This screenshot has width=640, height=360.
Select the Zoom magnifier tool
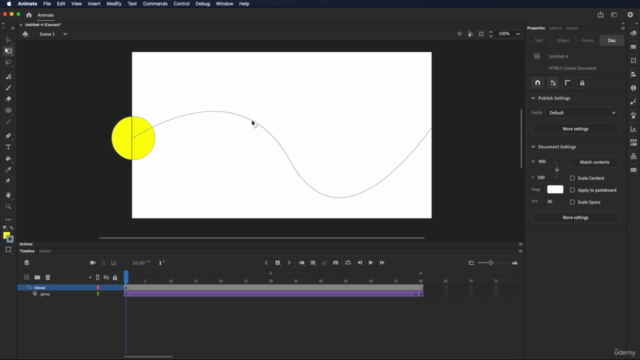tap(8, 207)
